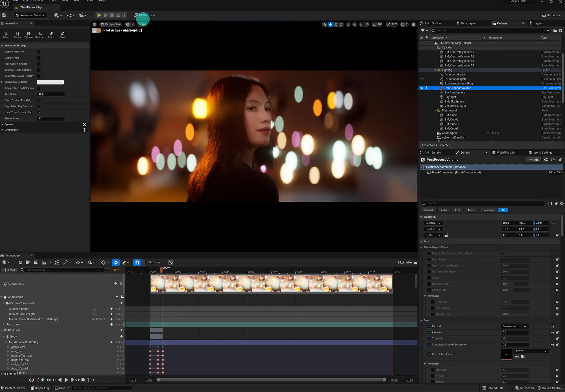The width and height of the screenshot is (565, 392).
Task: Enable Display Hierarchy checkbox
Action: click(x=39, y=52)
